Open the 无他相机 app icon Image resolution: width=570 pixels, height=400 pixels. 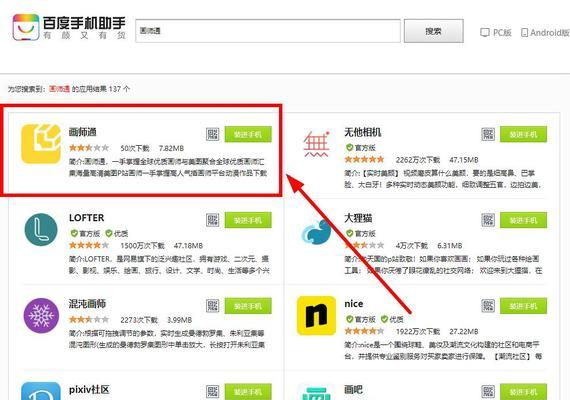(316, 144)
